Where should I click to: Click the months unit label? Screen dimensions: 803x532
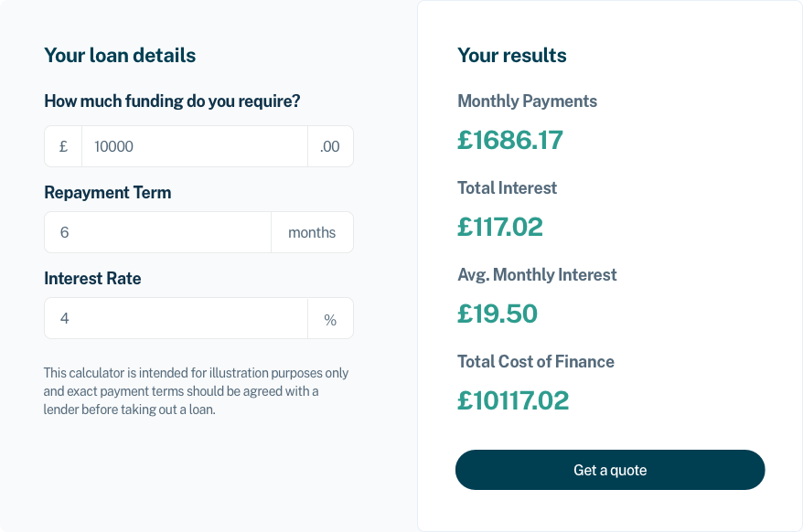click(x=312, y=232)
